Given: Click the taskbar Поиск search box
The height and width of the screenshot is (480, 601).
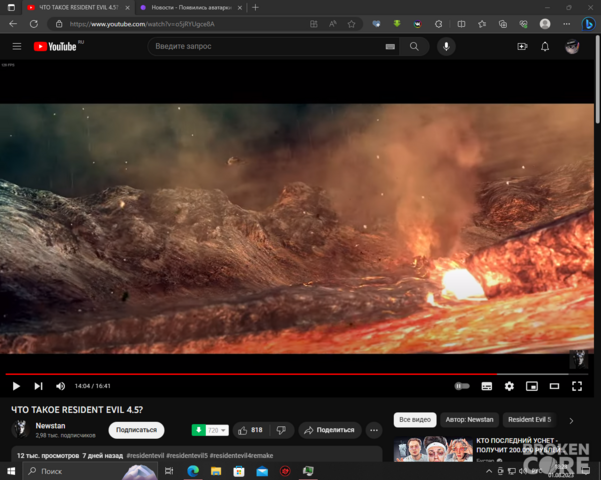Looking at the screenshot, I should pyautogui.click(x=90, y=471).
